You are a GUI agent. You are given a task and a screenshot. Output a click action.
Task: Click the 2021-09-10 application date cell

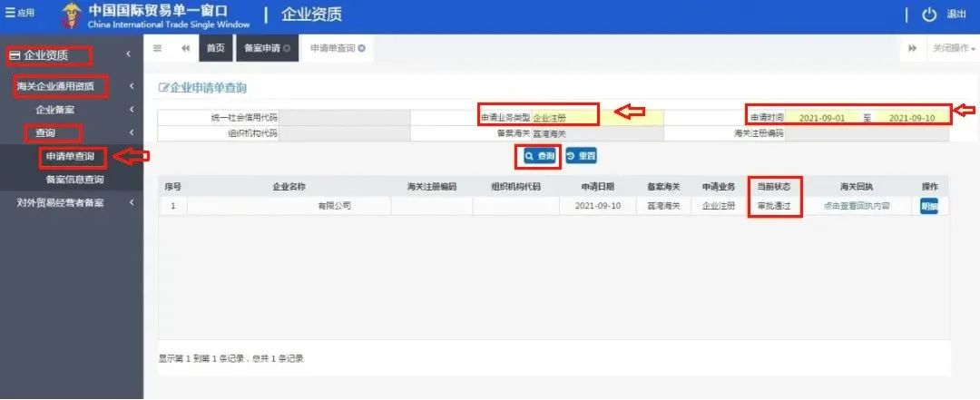[597, 206]
